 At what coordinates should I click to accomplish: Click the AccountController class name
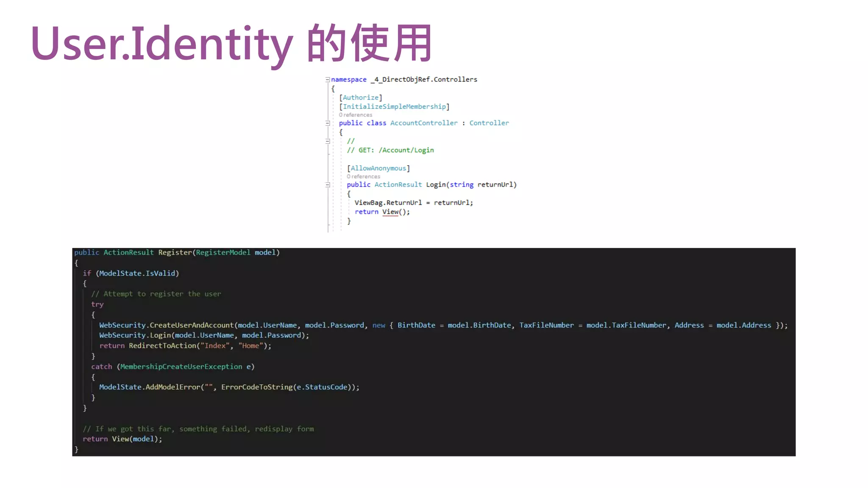point(424,123)
